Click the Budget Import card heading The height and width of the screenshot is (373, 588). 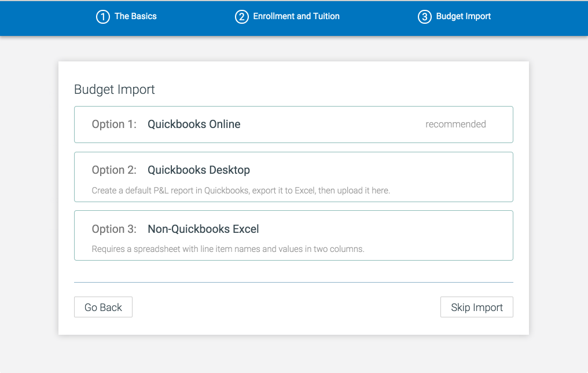(x=115, y=89)
